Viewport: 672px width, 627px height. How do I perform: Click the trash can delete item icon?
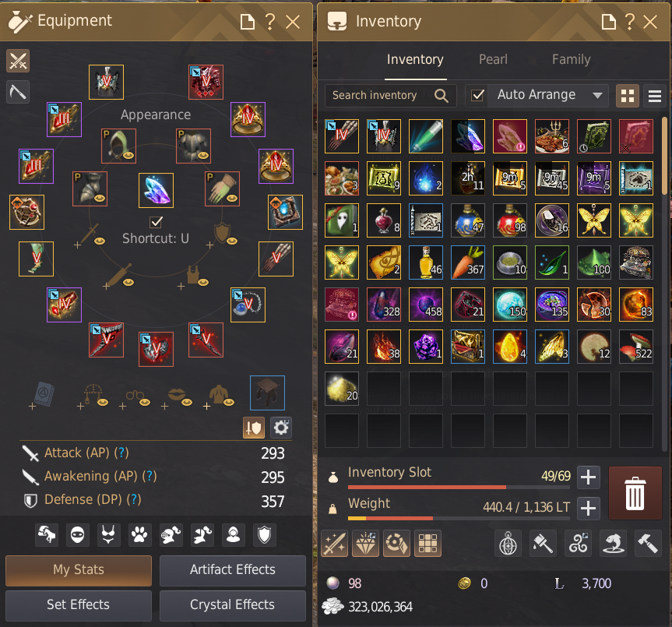[x=635, y=493]
